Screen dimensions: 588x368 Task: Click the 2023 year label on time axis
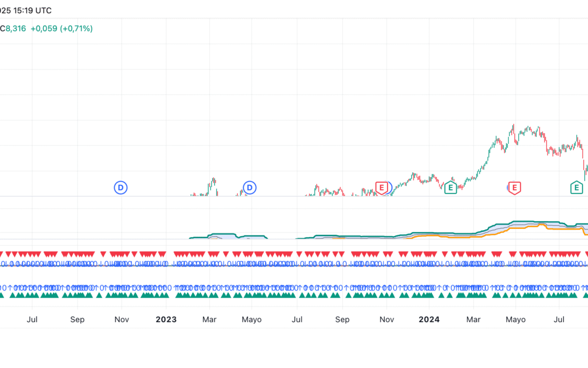pos(166,319)
